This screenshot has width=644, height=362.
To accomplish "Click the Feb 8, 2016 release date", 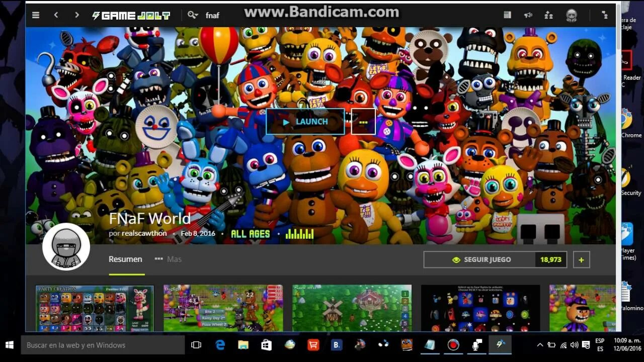I will [x=198, y=234].
